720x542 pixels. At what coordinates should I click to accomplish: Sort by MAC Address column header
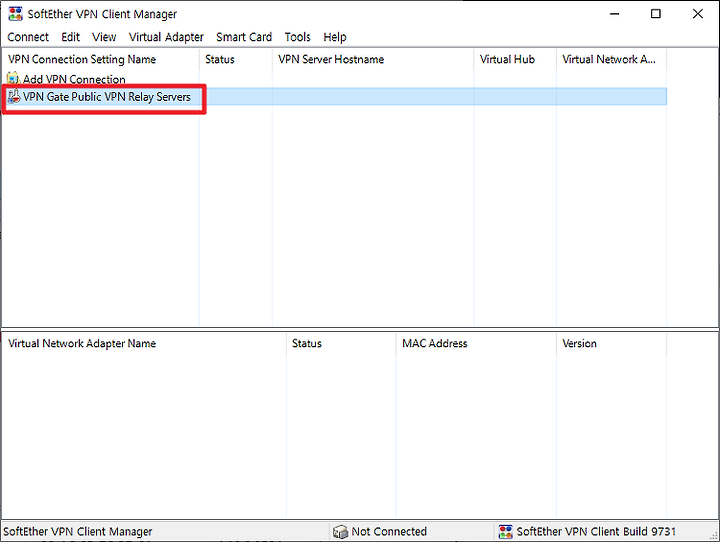pos(476,344)
